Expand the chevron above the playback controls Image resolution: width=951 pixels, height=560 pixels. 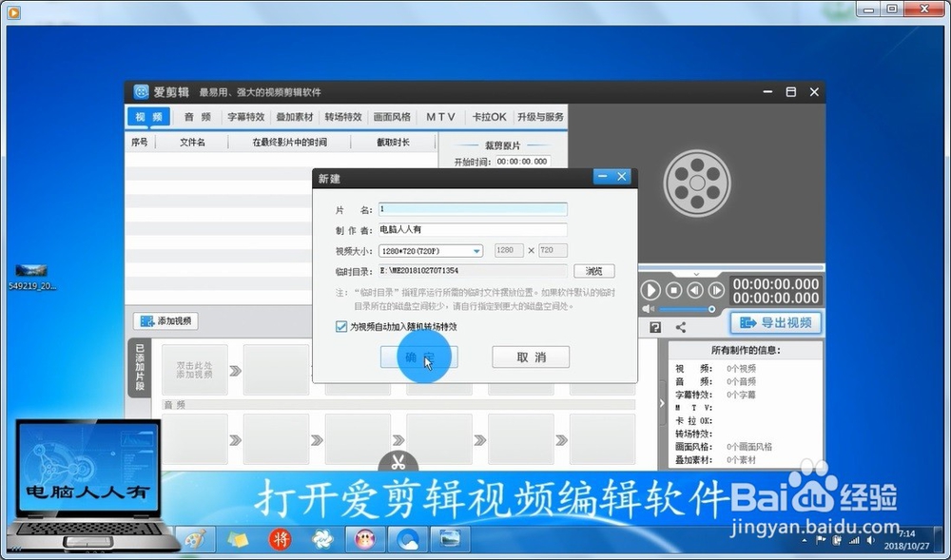pos(696,274)
